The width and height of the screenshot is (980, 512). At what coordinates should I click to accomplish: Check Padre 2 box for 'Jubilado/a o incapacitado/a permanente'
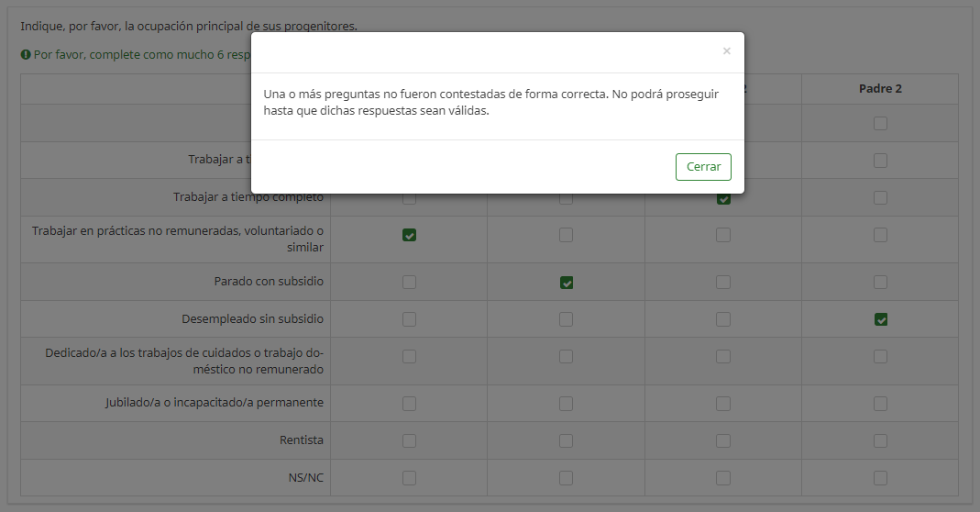880,403
